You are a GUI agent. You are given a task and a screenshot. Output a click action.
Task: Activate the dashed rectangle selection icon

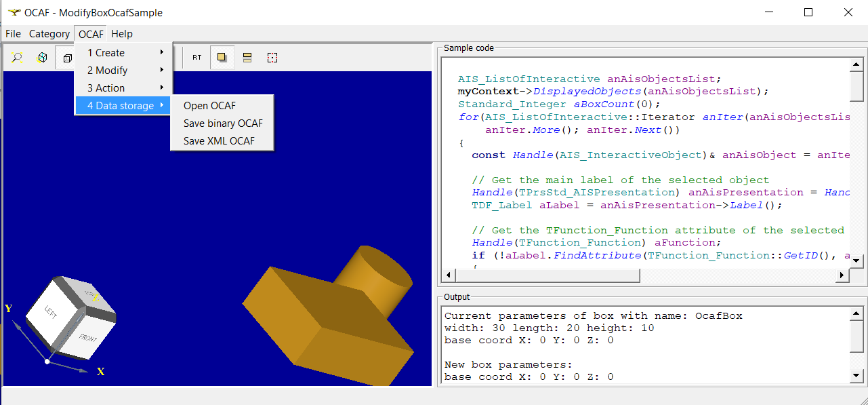[272, 58]
